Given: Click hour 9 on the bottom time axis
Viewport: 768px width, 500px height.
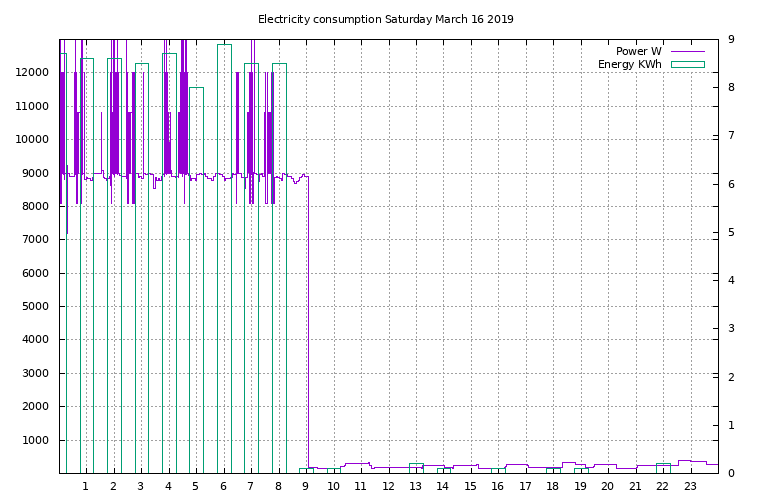Looking at the screenshot, I should (306, 486).
